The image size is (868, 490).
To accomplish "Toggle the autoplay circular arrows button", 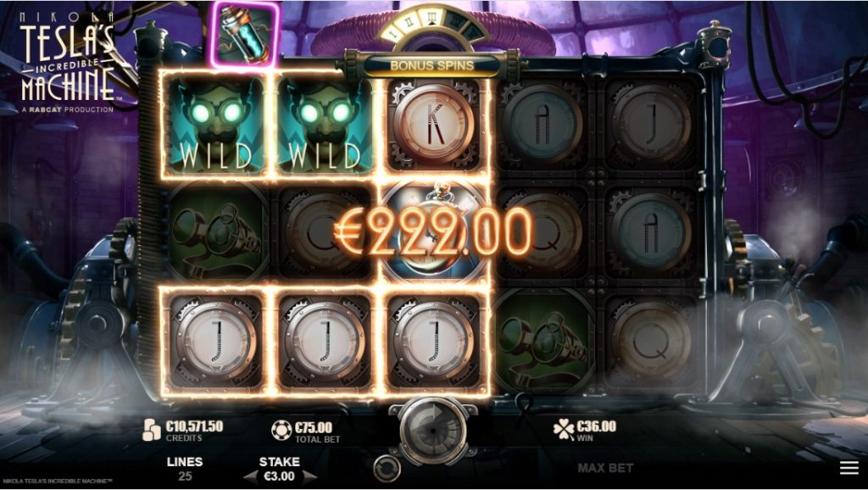I will click(x=387, y=469).
